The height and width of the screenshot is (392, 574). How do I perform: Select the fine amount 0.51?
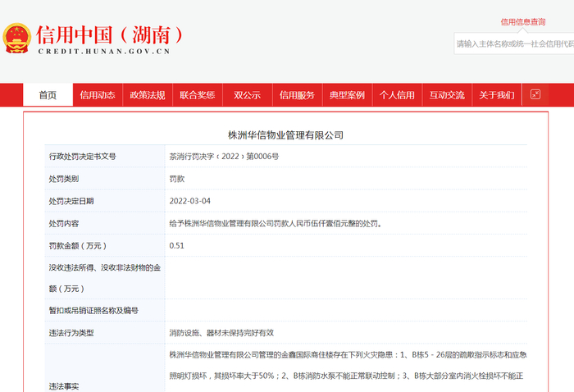(x=177, y=245)
